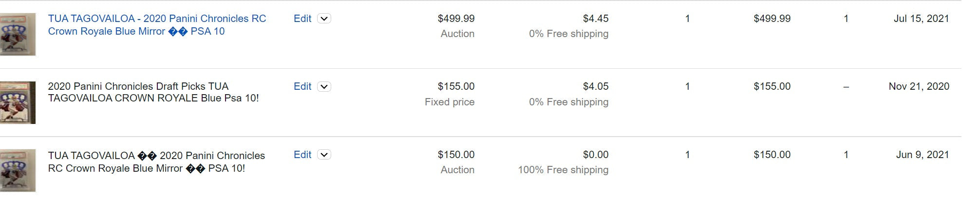Expand the dropdown arrow beside Edit on the $499.99 listing

click(324, 19)
